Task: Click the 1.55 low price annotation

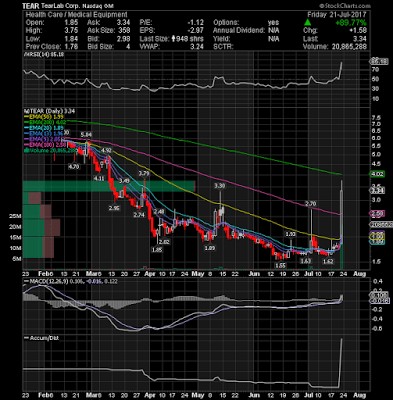Action: point(280,265)
